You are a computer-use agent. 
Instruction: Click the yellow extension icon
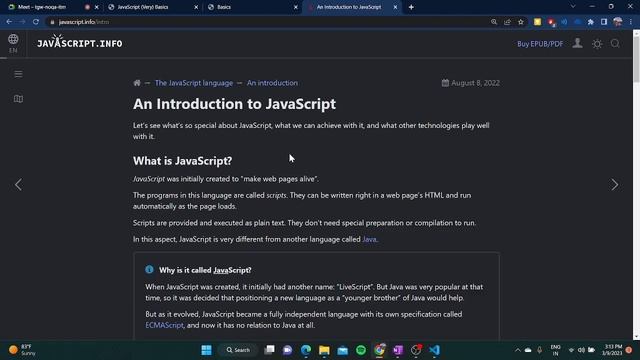click(x=537, y=22)
